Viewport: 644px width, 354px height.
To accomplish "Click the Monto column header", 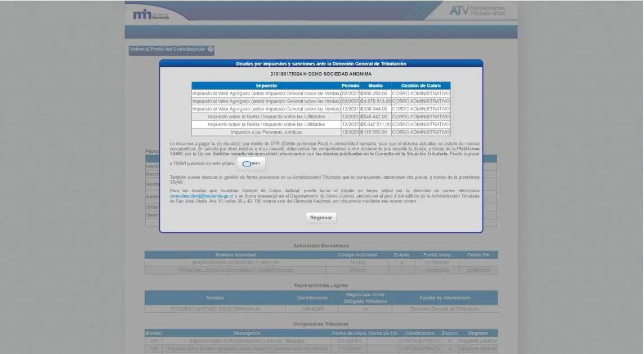I will click(375, 86).
